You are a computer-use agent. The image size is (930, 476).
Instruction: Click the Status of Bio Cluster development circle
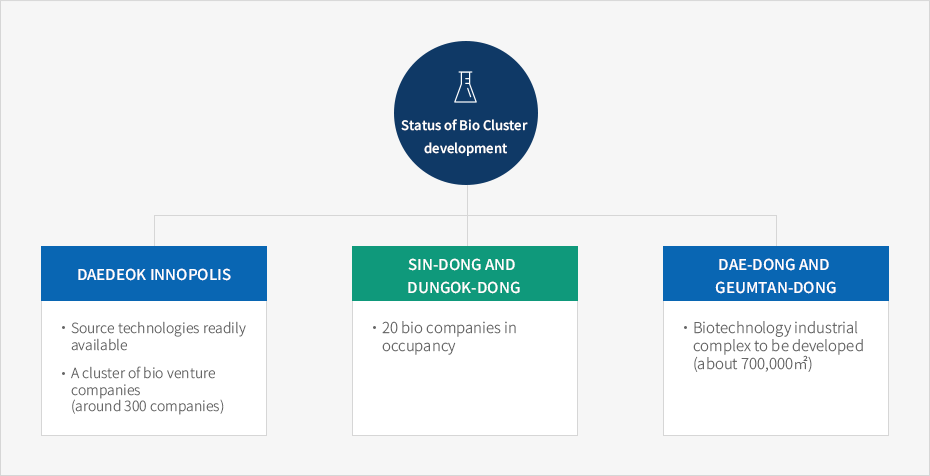[x=466, y=113]
